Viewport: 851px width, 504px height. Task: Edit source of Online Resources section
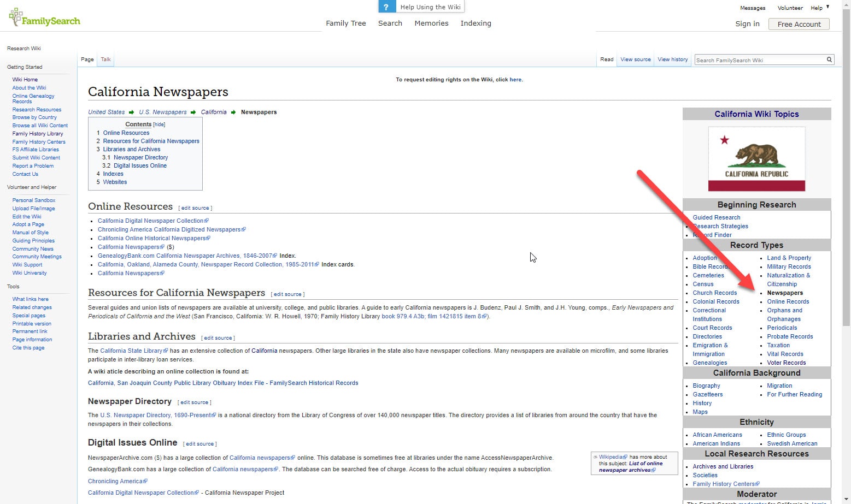[195, 208]
